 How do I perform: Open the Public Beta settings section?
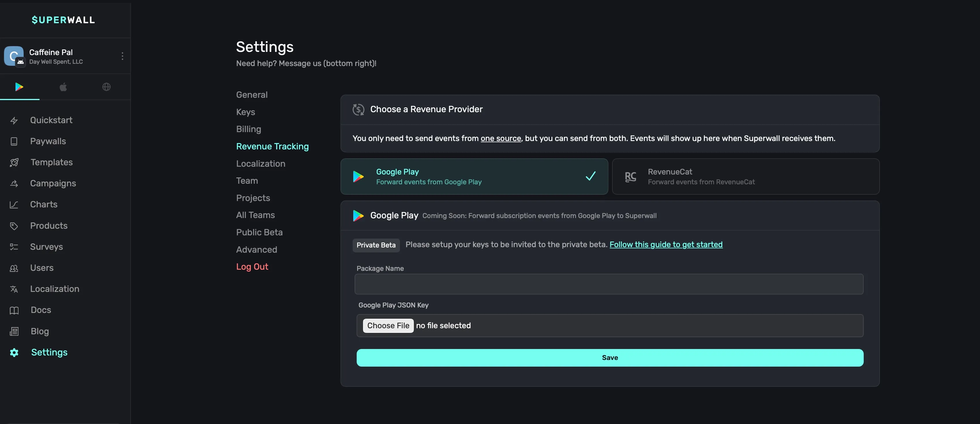tap(259, 232)
